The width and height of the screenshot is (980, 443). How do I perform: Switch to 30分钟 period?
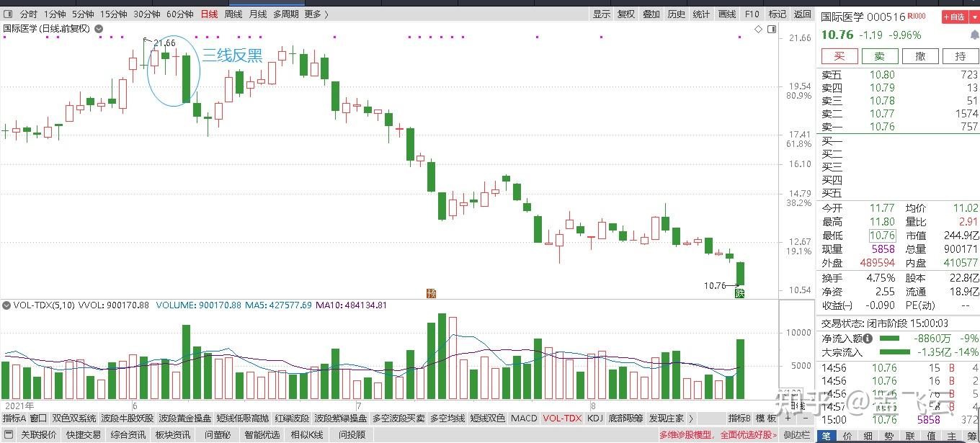coord(147,14)
